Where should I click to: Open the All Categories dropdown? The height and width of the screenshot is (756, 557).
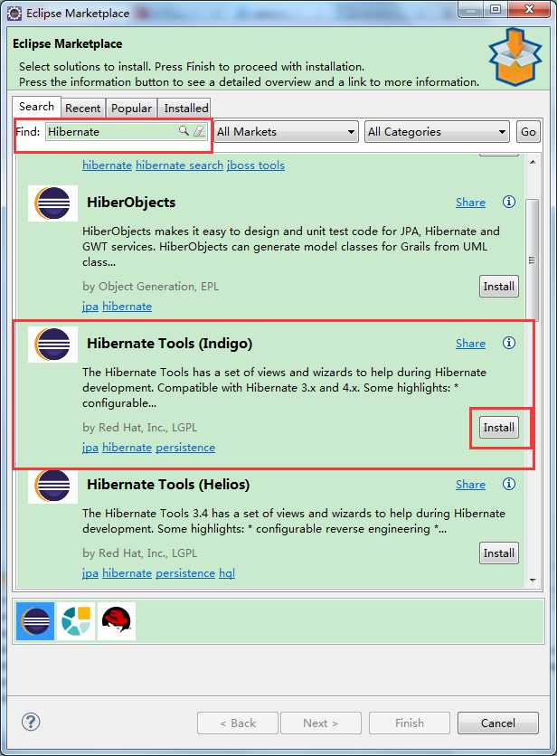click(438, 132)
